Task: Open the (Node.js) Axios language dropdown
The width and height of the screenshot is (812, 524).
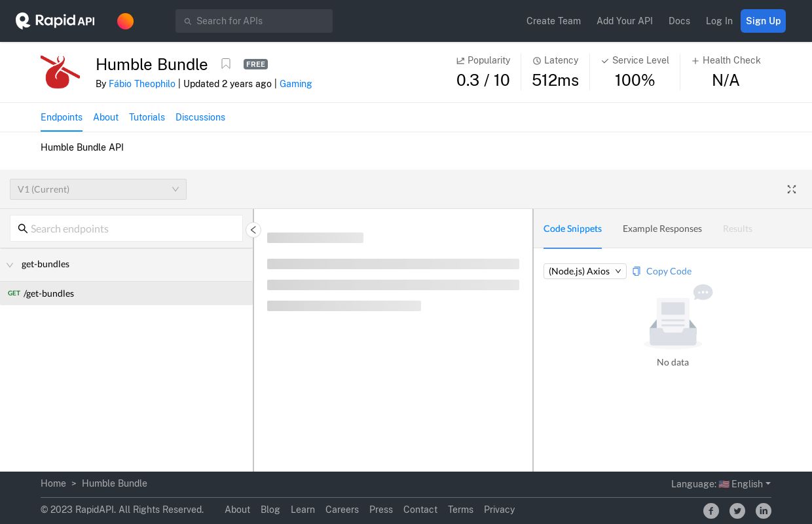Action: tap(585, 271)
